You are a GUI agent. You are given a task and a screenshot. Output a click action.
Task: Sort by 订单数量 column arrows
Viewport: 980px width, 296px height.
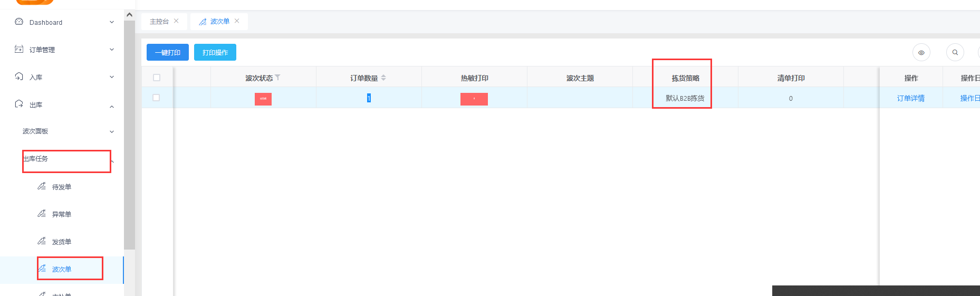coord(383,78)
